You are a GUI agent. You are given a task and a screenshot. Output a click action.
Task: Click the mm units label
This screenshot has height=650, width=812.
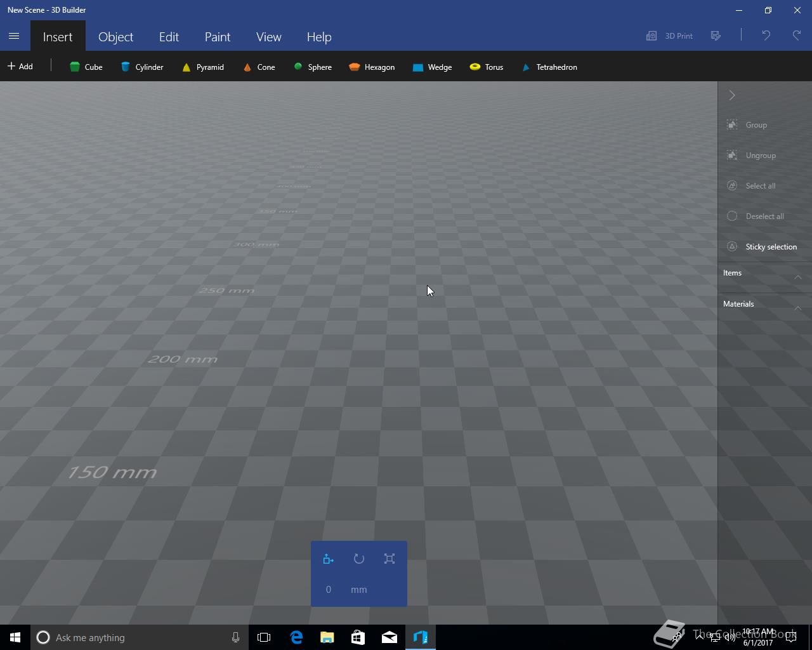point(359,589)
